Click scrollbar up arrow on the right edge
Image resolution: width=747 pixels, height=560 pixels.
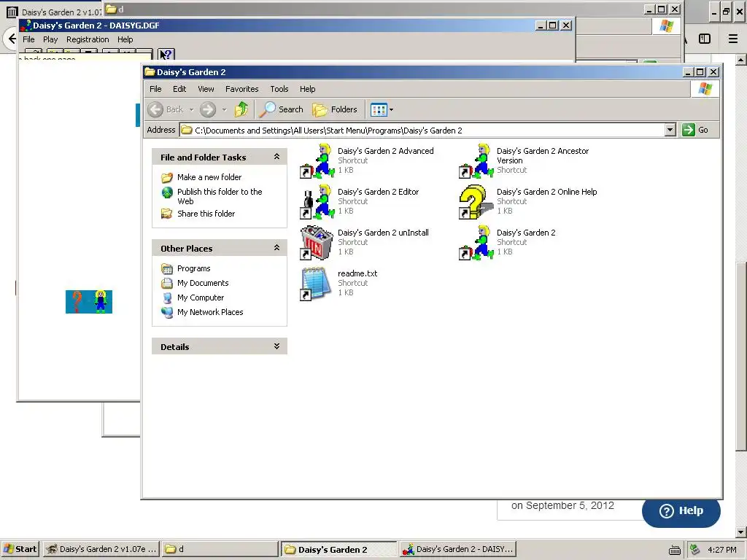tap(740, 60)
